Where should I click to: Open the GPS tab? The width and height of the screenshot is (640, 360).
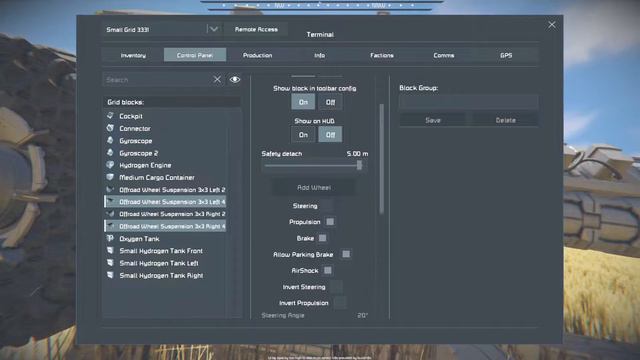506,55
